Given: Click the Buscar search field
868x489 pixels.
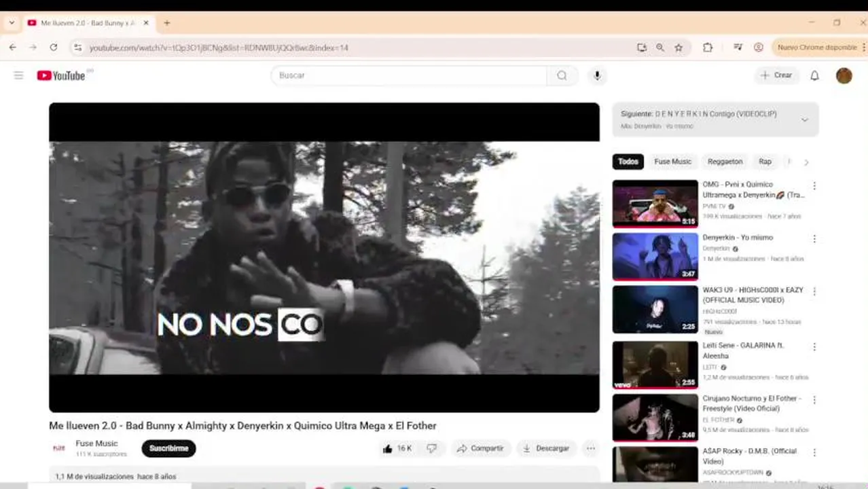Looking at the screenshot, I should pyautogui.click(x=409, y=75).
